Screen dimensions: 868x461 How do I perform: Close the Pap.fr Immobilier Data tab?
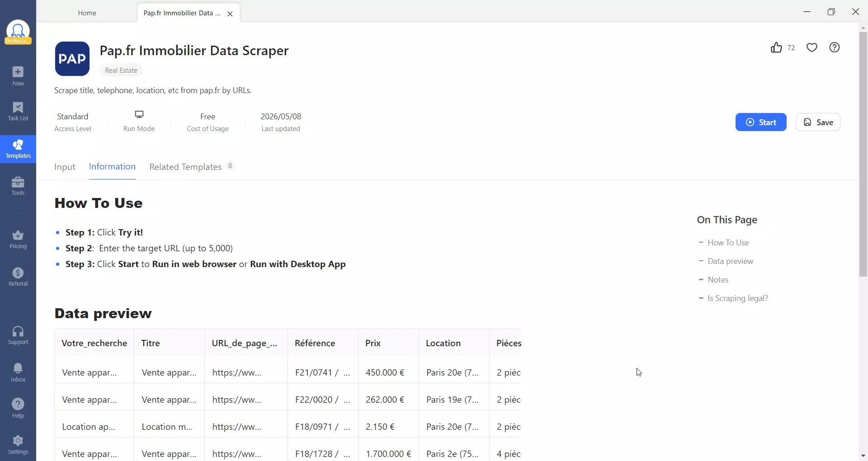230,14
